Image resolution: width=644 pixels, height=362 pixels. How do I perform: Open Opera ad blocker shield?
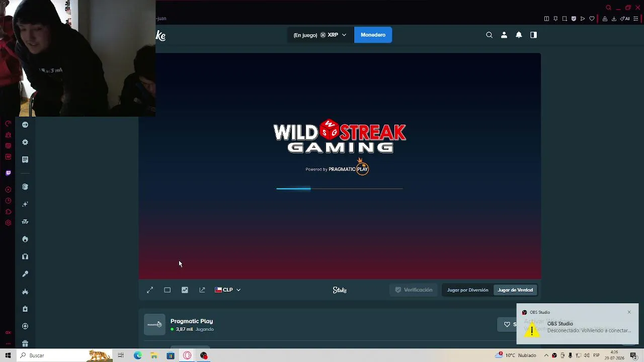tap(574, 19)
